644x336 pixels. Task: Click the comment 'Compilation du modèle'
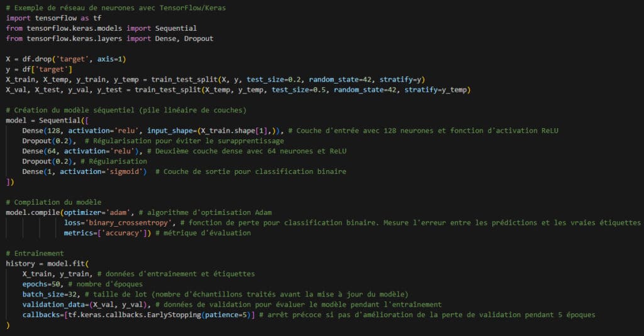pos(57,202)
